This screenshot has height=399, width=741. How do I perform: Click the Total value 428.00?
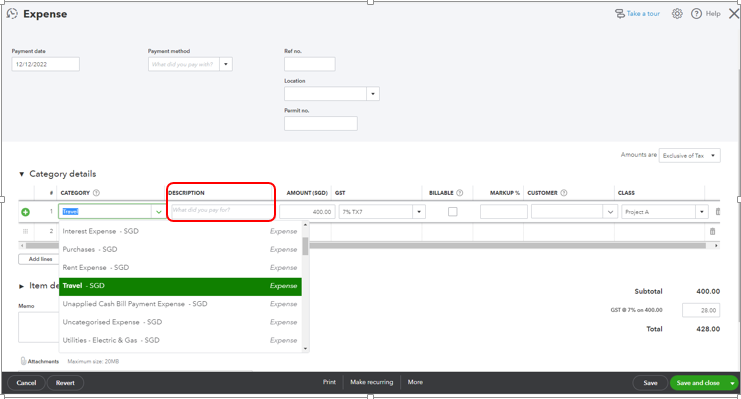[x=708, y=329]
